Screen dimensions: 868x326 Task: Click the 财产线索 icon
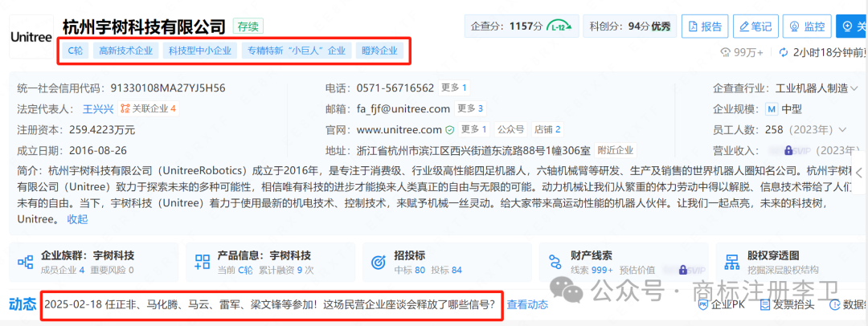point(555,262)
